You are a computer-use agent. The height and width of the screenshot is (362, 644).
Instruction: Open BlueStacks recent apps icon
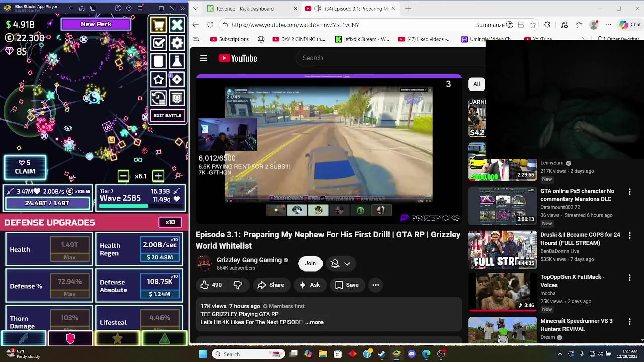[x=93, y=8]
